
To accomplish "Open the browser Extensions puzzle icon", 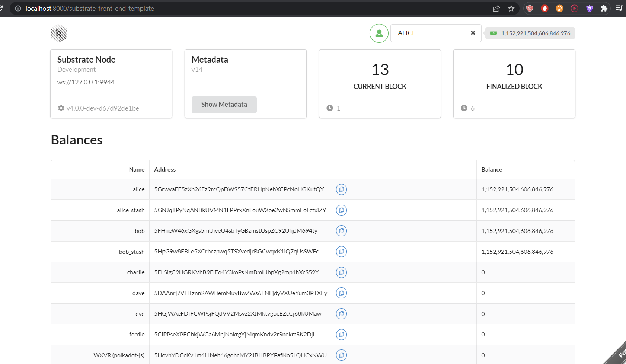I will (x=604, y=8).
